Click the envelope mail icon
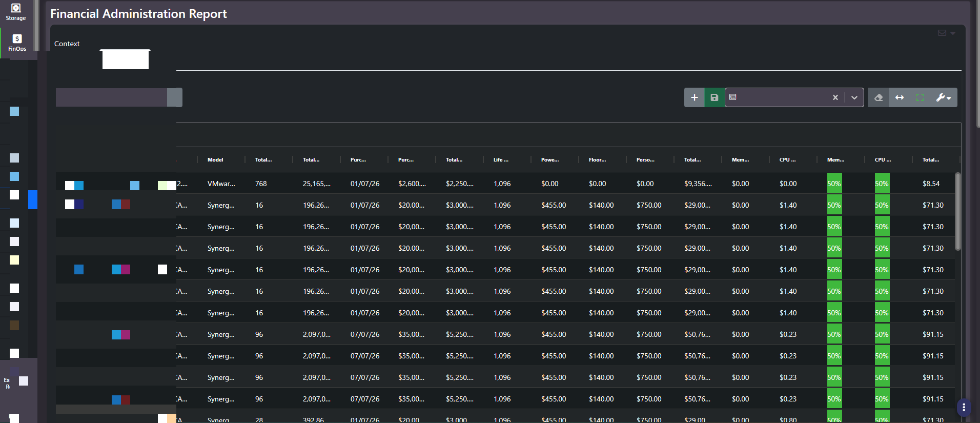Screen dimensions: 980x423 pyautogui.click(x=942, y=33)
